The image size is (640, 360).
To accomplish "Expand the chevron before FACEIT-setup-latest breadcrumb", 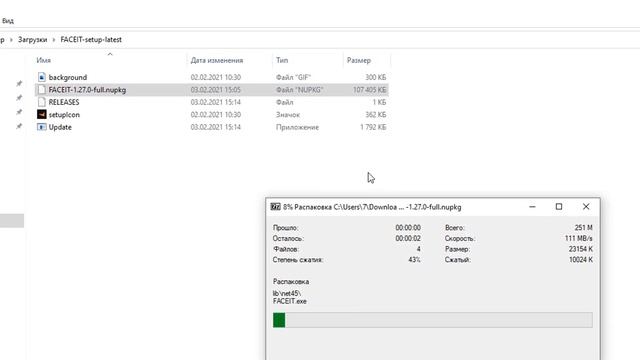I will click(x=53, y=40).
